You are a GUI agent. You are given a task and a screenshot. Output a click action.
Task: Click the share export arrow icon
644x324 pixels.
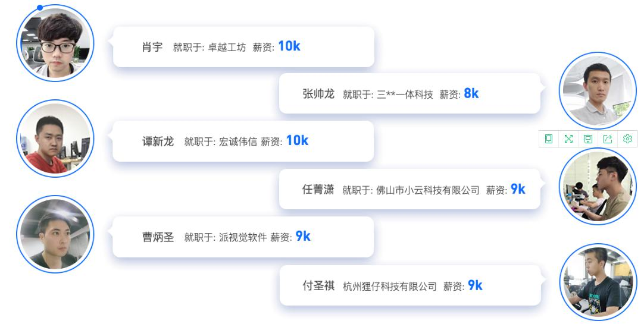[608, 139]
